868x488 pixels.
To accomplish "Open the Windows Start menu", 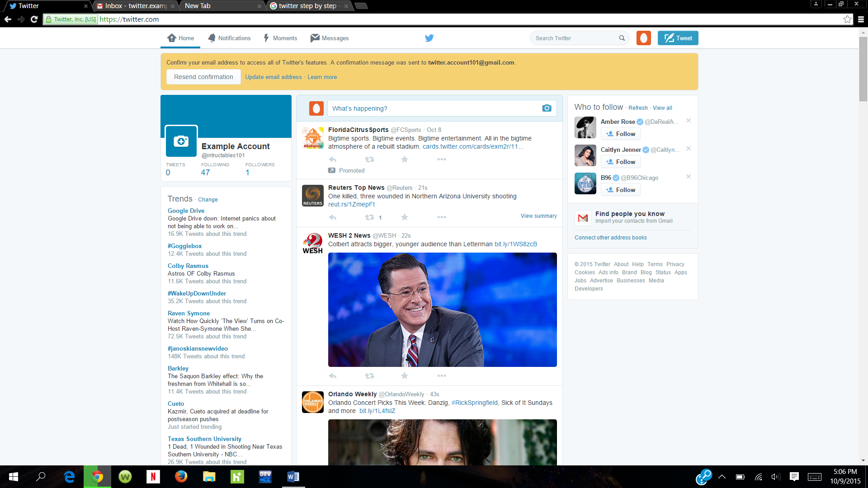I will coord(14,477).
